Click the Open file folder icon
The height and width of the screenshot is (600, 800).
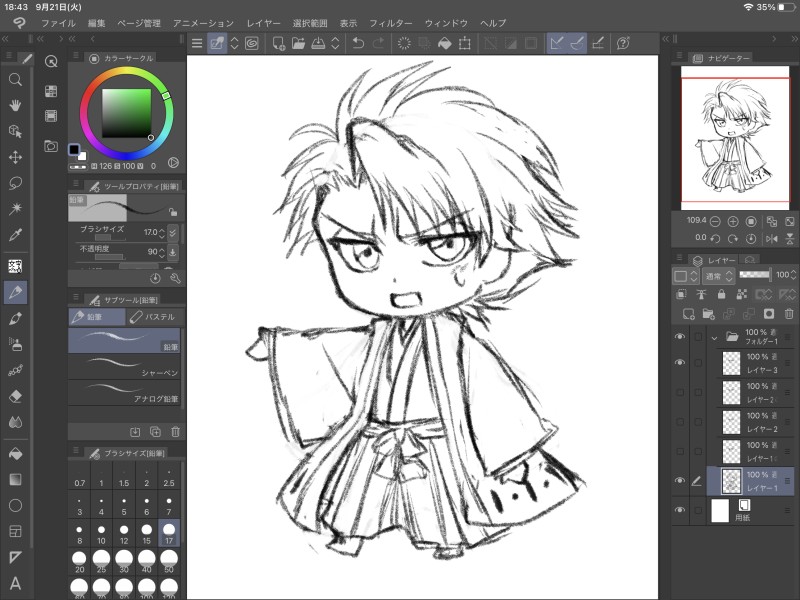(x=298, y=43)
